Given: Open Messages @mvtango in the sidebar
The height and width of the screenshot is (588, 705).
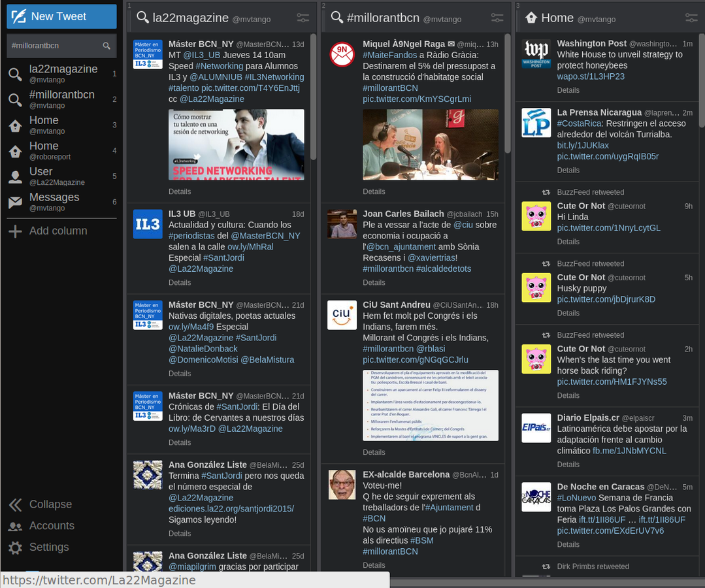Looking at the screenshot, I should pos(61,201).
